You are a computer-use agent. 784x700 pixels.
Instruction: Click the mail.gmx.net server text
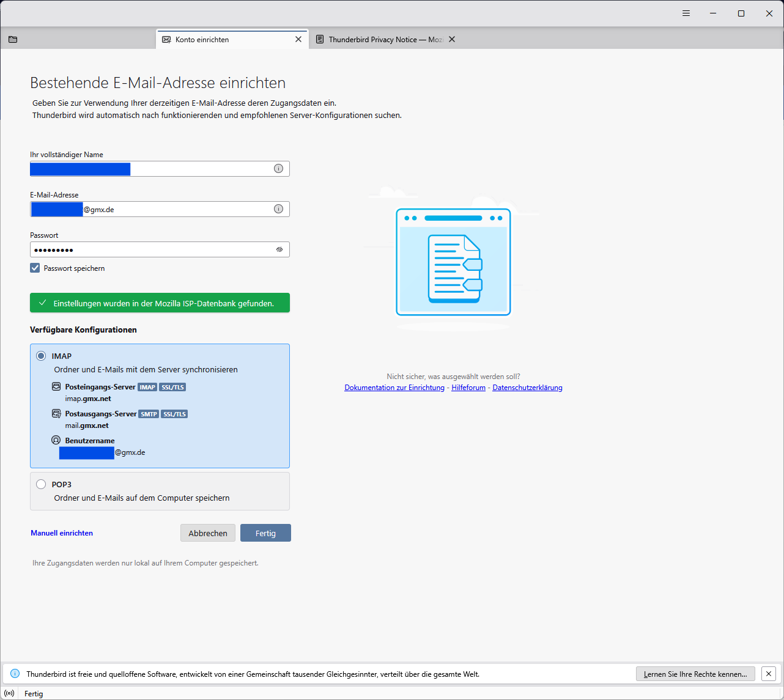87,426
